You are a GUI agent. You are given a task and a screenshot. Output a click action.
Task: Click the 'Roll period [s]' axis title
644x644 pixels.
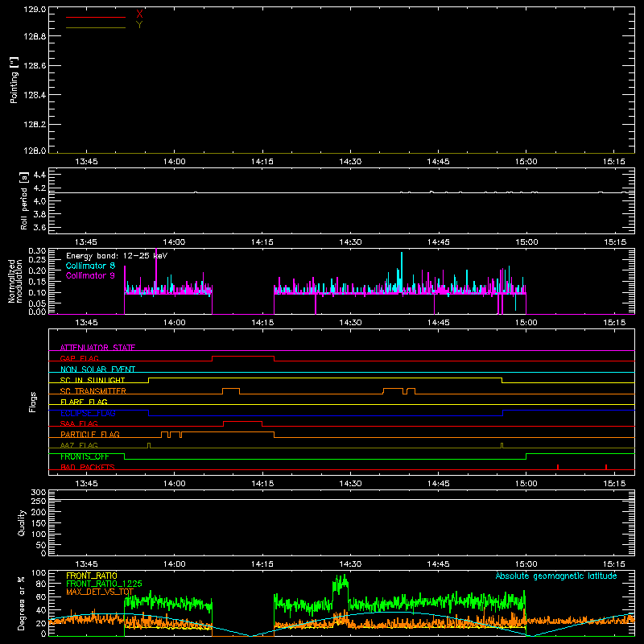pos(24,200)
